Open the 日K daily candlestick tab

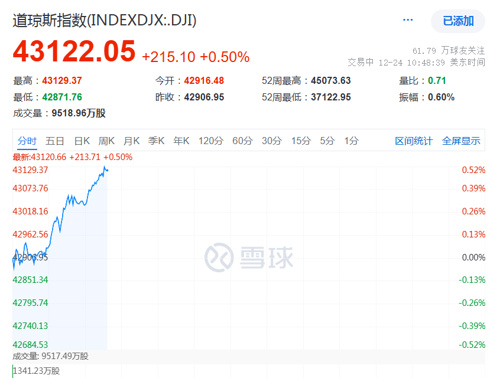[x=82, y=141]
